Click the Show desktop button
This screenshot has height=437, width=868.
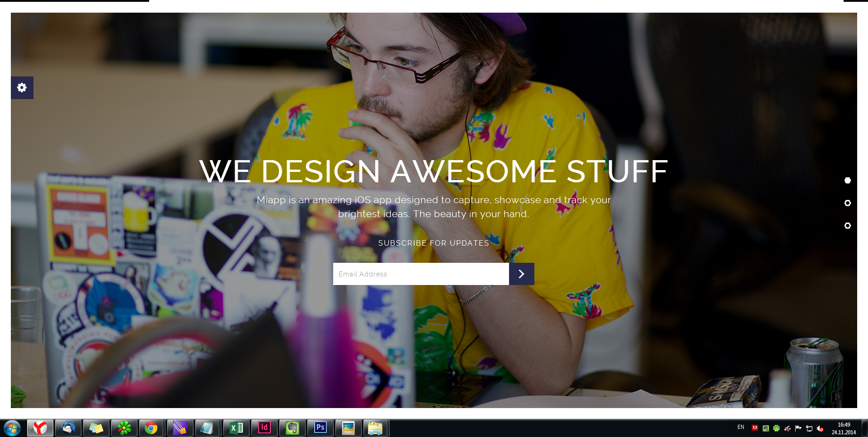(x=864, y=428)
